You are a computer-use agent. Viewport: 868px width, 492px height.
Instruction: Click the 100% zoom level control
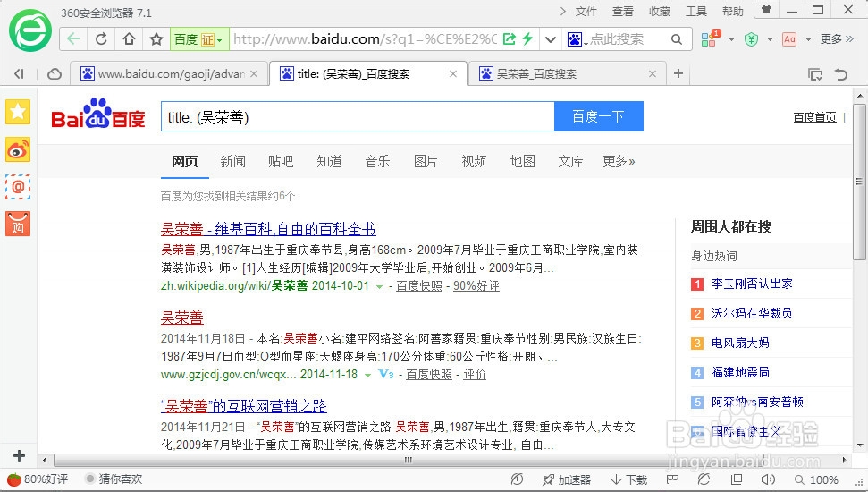click(x=816, y=479)
